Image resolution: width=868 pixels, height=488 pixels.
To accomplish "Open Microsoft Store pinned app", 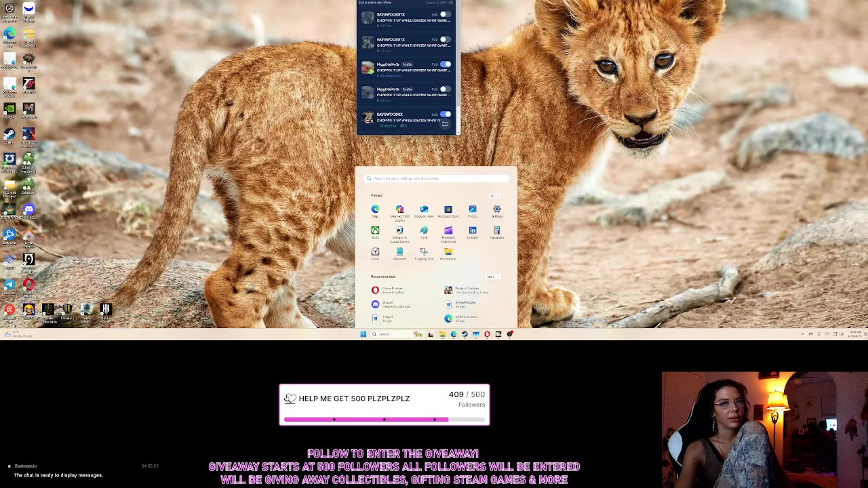I will tap(448, 211).
